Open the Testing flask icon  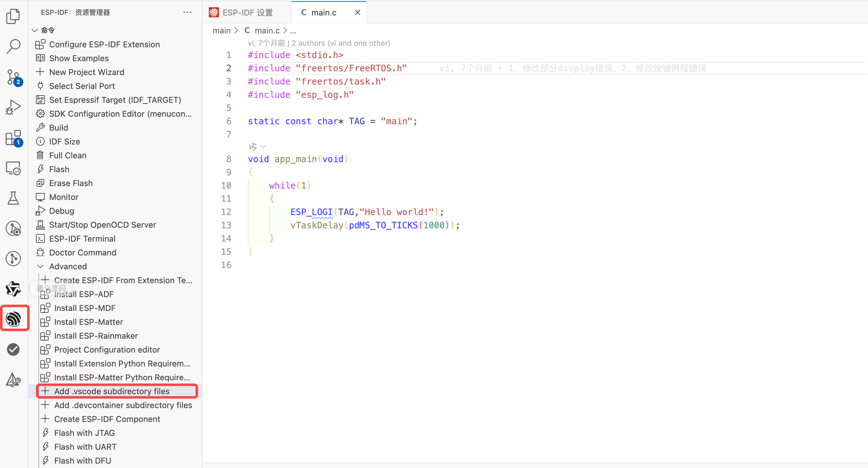13,198
